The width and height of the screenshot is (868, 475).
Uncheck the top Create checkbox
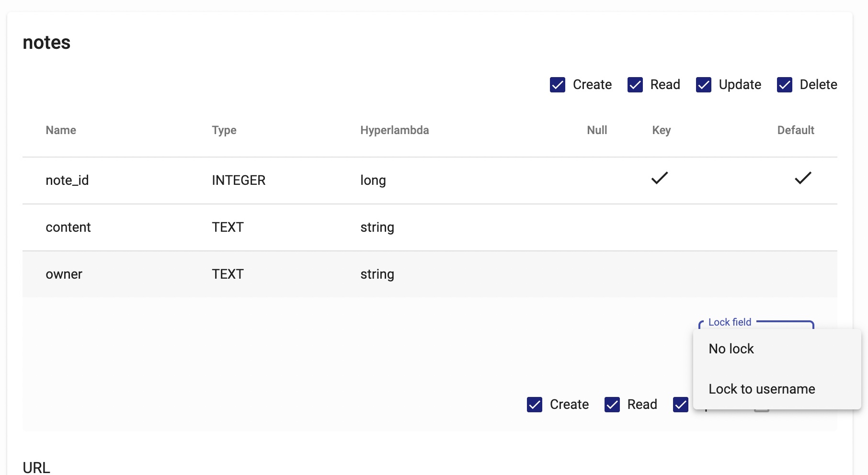coord(558,85)
